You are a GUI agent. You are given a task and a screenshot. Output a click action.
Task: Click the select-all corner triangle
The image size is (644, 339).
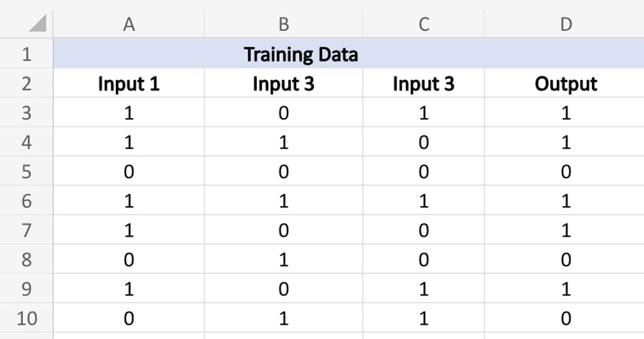pyautogui.click(x=36, y=25)
